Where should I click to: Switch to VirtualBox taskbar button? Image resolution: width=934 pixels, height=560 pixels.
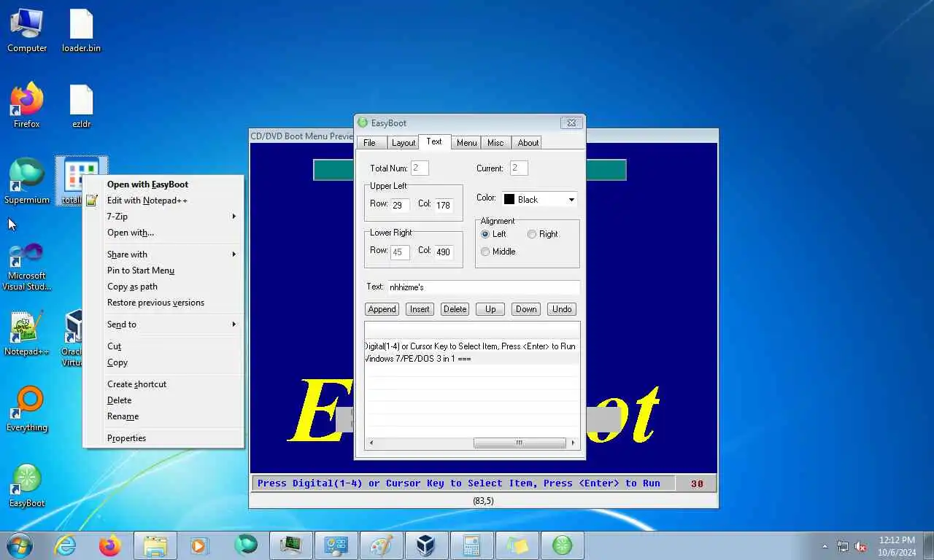(x=427, y=545)
